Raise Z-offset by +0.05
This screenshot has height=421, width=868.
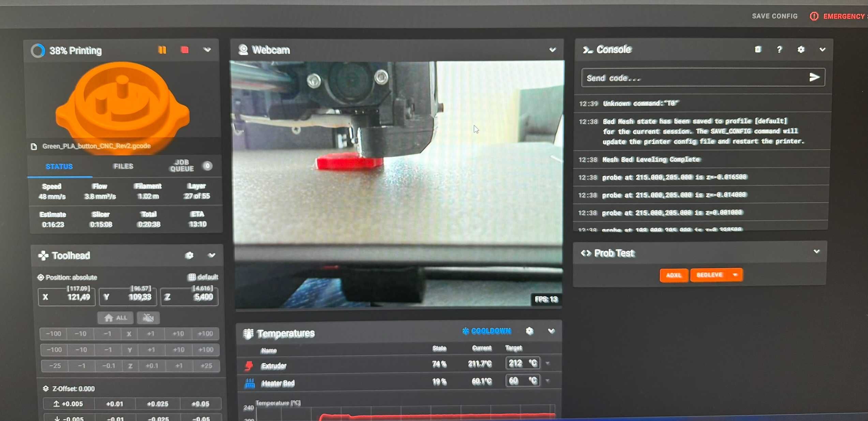point(200,404)
